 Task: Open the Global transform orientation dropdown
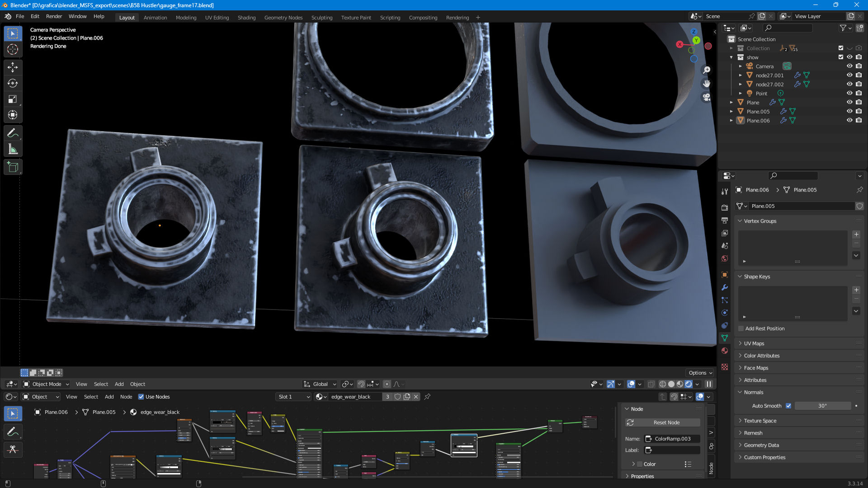tap(321, 384)
